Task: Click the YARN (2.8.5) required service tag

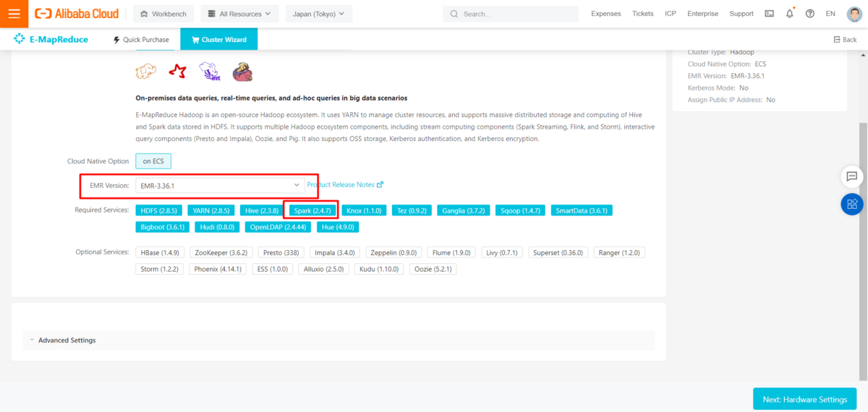Action: (210, 210)
